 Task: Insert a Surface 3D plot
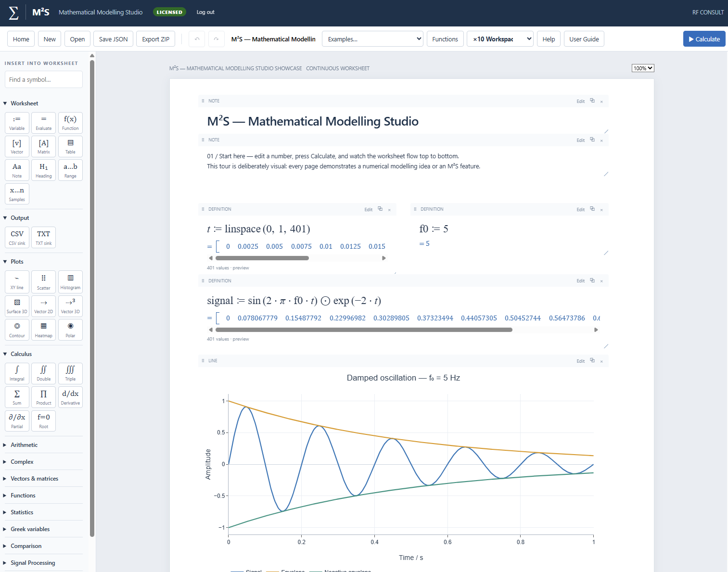[x=17, y=306]
